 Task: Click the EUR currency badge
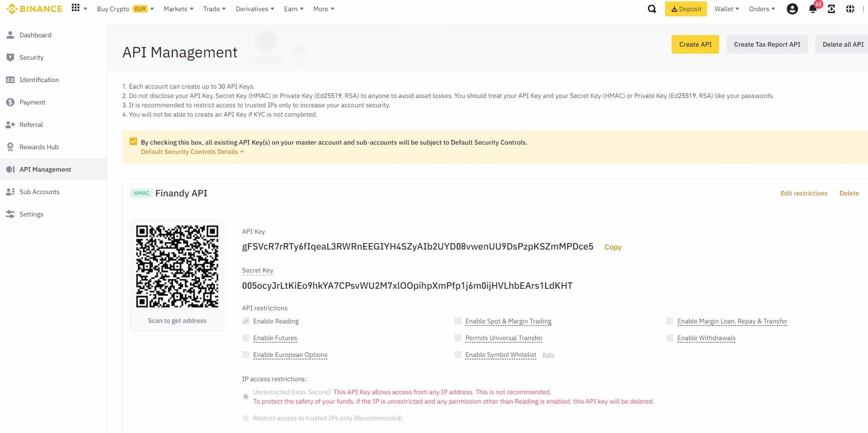[x=140, y=9]
